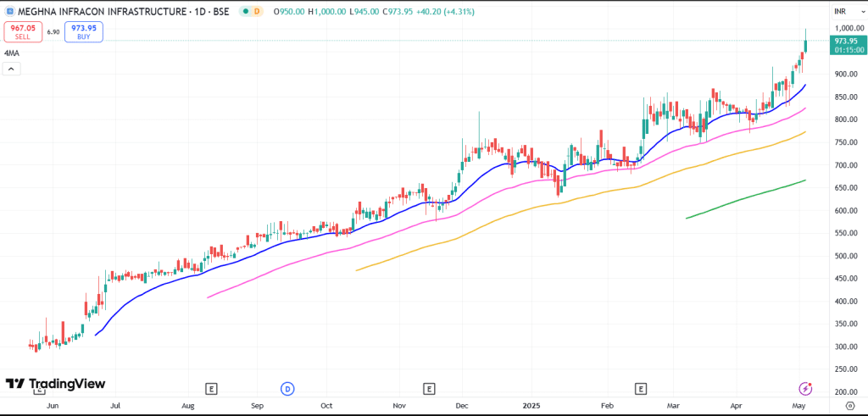Click the 450.00 price axis label

coord(845,279)
